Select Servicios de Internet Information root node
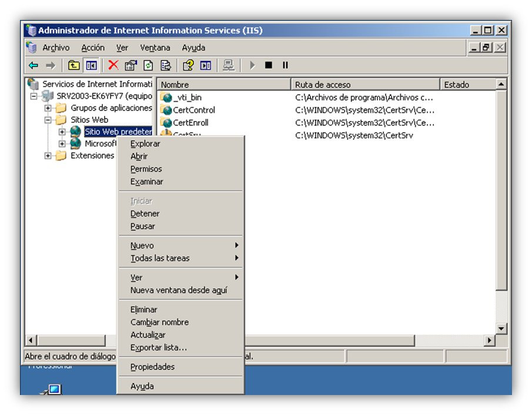Image resolution: width=532 pixels, height=415 pixels. coord(97,84)
